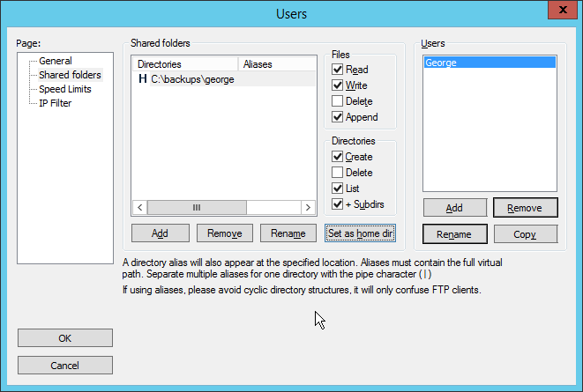Viewport: 583px width, 392px height.
Task: Select the Shared folders page
Action: pos(70,75)
